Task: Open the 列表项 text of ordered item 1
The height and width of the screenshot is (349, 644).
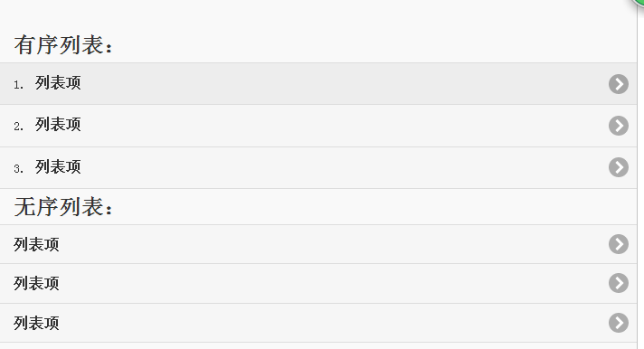Action: 58,83
